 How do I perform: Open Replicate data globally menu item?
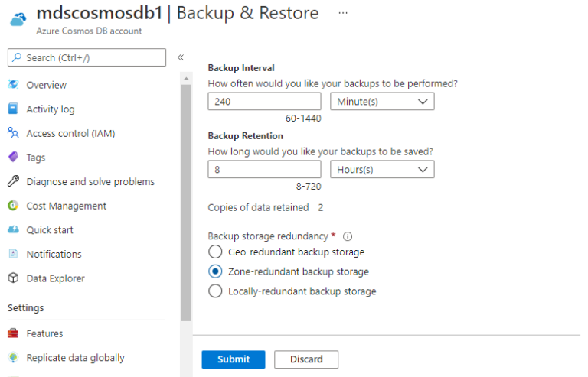[75, 358]
